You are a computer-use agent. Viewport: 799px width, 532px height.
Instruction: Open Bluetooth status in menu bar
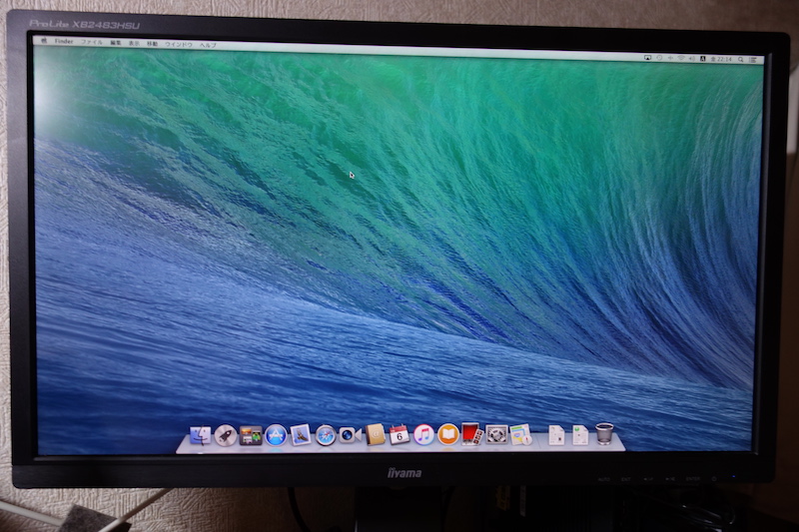pos(670,59)
